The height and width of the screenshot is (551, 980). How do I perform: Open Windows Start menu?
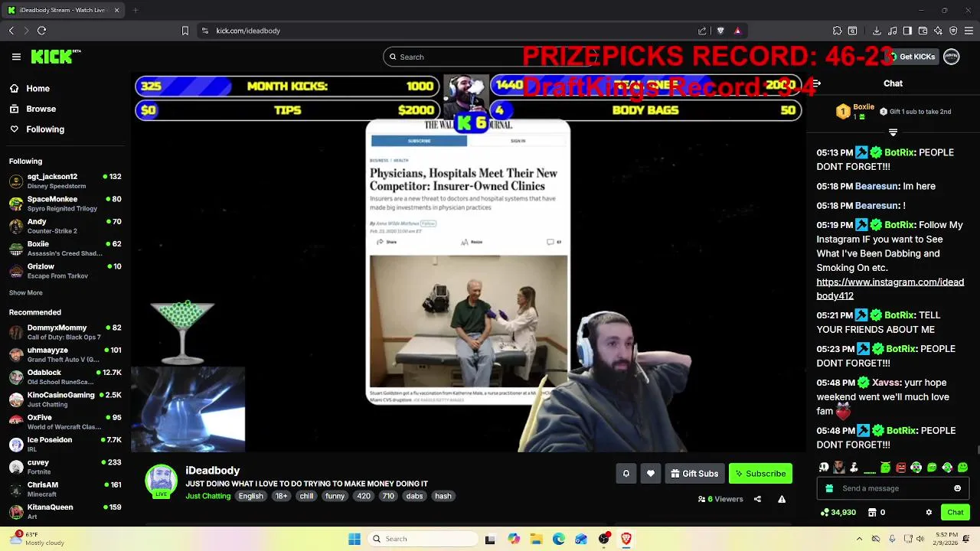click(x=354, y=539)
